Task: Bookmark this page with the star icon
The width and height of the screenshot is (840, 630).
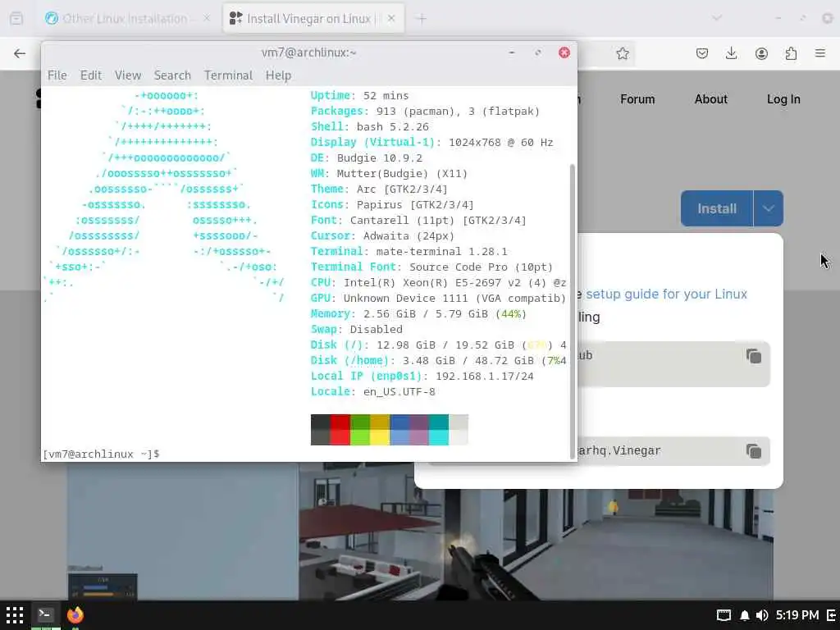Action: click(622, 53)
